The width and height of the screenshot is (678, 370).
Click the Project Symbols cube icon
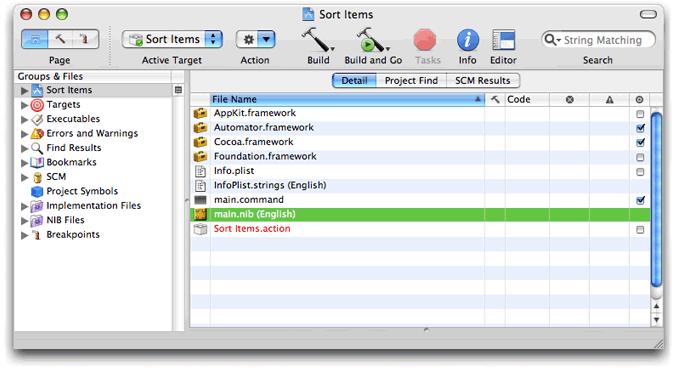37,191
